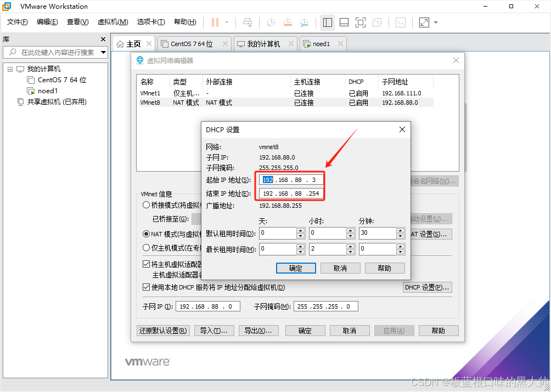Close the CentOS 7 64 位 tab
Screen dimensions: 551x392
click(x=225, y=43)
